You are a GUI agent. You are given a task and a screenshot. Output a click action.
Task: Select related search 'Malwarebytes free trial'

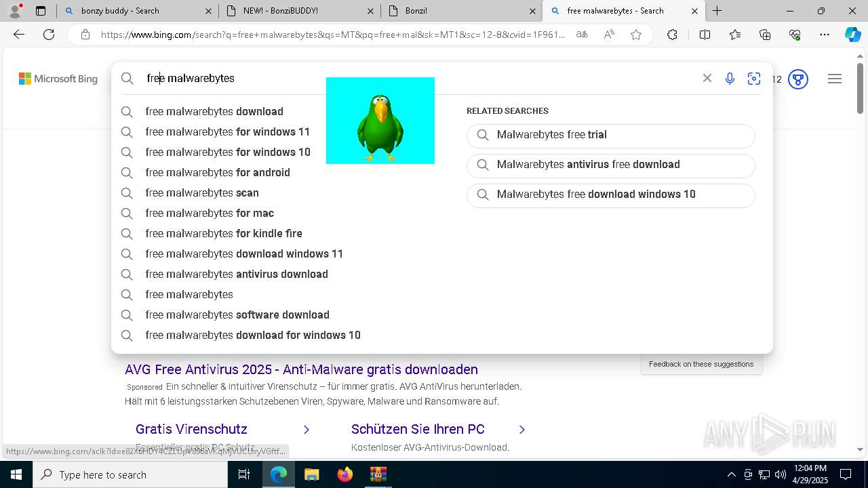(610, 135)
